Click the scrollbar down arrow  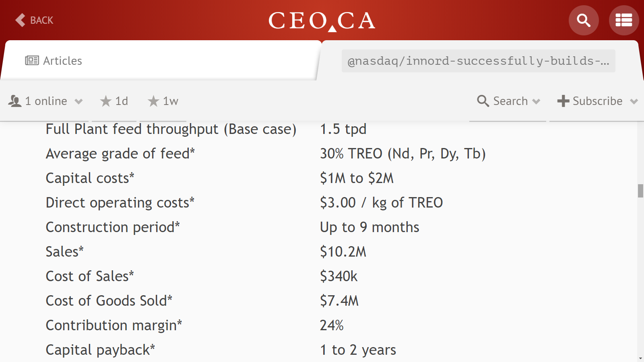[x=640, y=358]
